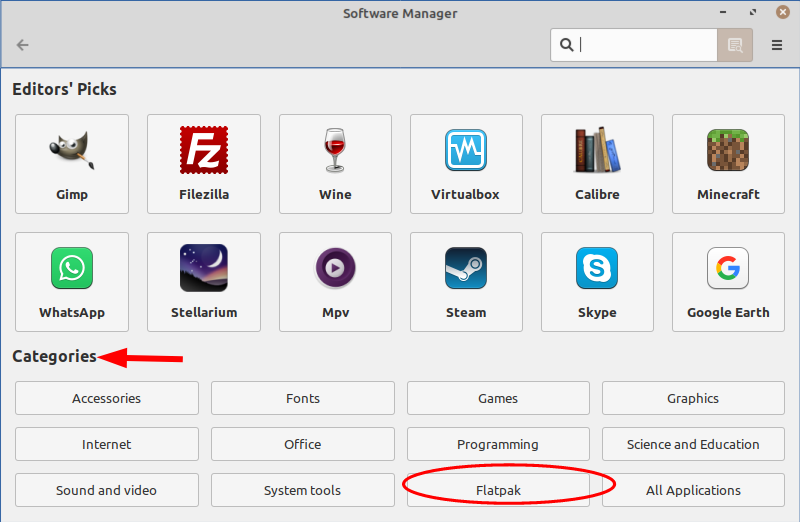Maximize the Software Manager window
The image size is (800, 522).
click(753, 12)
